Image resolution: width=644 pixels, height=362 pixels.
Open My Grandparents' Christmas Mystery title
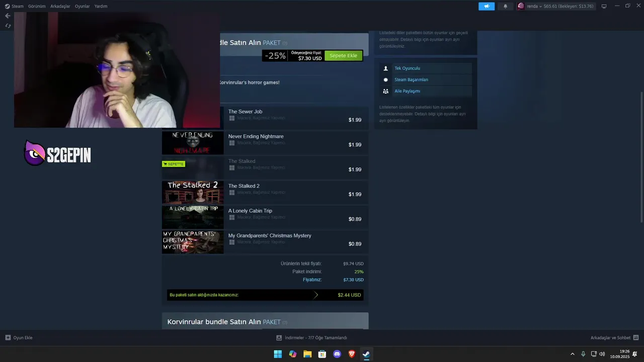[x=270, y=235]
